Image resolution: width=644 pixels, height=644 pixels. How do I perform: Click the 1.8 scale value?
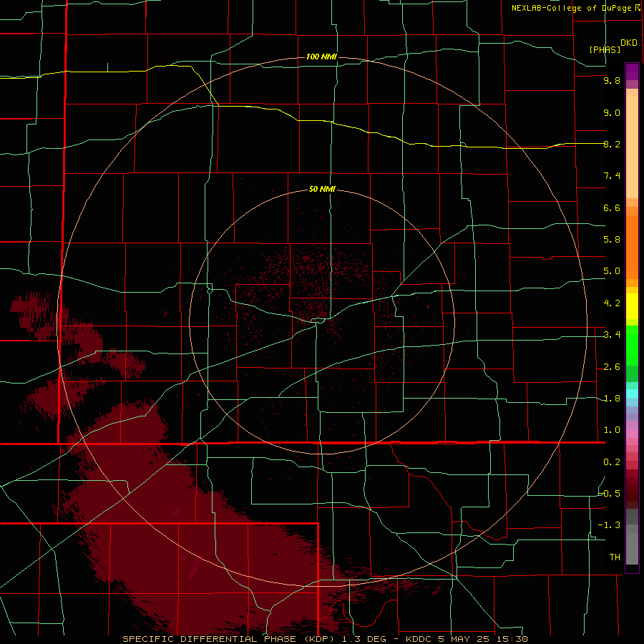(612, 399)
